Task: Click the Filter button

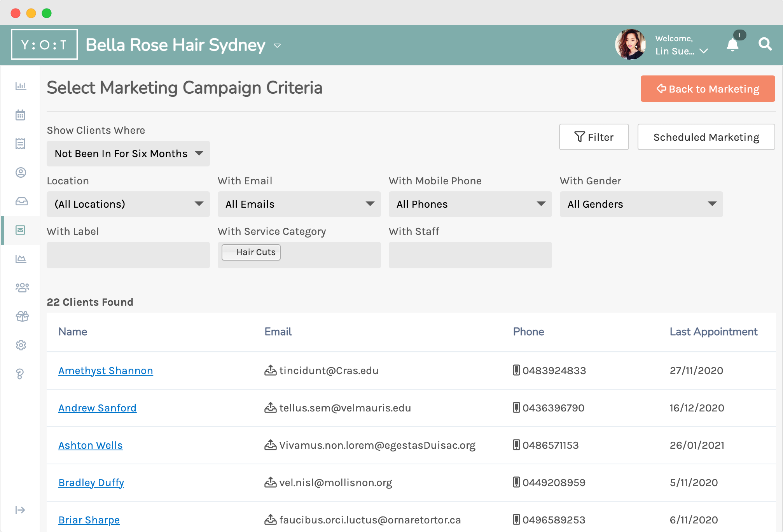Action: [x=594, y=137]
